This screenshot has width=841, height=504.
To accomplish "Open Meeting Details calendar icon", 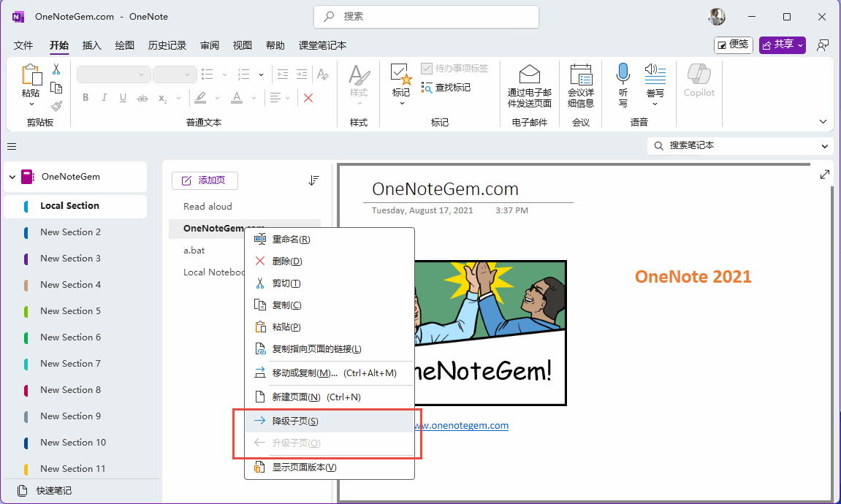I will (581, 75).
